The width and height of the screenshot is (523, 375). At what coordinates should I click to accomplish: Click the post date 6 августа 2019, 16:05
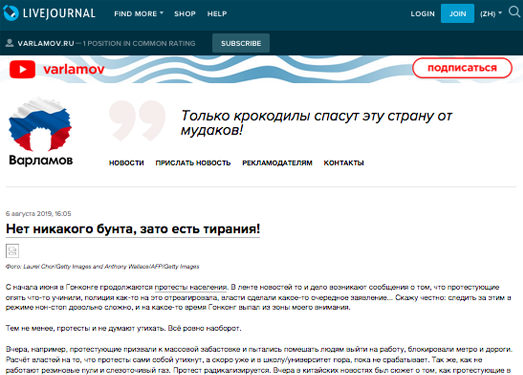[38, 214]
